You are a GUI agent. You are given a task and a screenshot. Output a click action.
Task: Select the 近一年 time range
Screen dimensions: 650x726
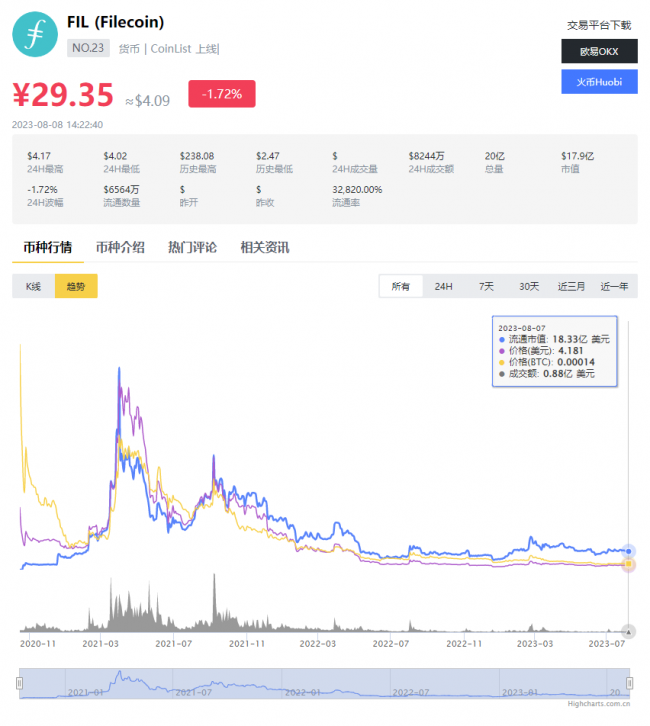[614, 286]
